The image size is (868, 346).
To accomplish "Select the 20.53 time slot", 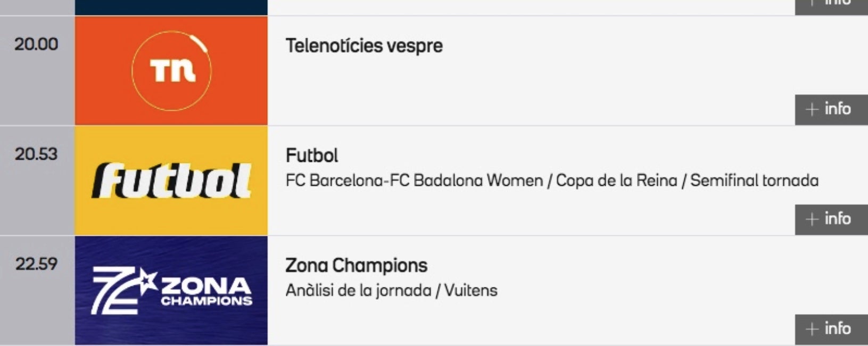I will [x=36, y=154].
